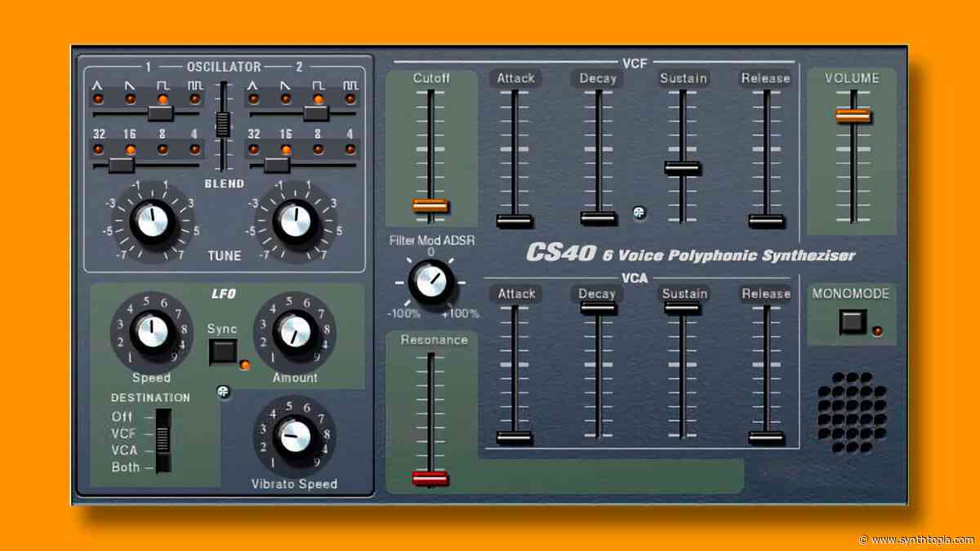This screenshot has height=551, width=980.
Task: Set Oscillator 1 footage to 32
Action: pos(97,149)
